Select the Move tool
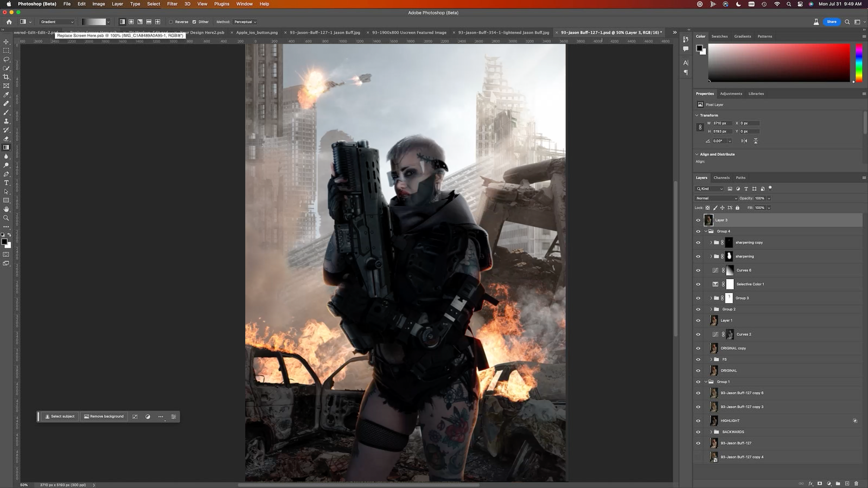The width and height of the screenshot is (868, 488). pos(7,42)
